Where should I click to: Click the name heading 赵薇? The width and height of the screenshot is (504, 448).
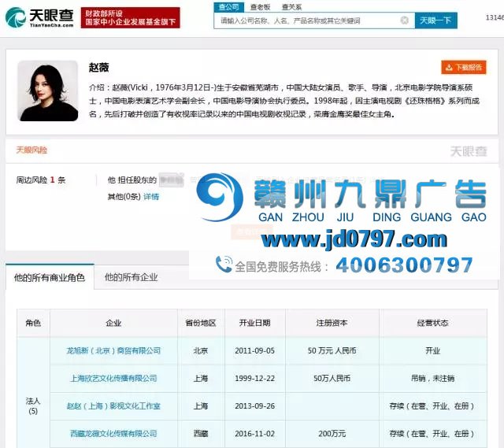(x=98, y=68)
